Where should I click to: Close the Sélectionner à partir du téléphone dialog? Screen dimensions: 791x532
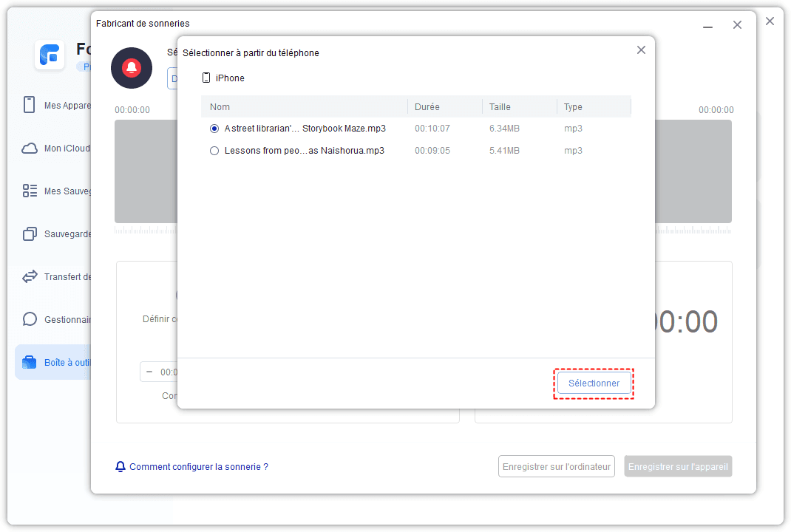coord(641,50)
